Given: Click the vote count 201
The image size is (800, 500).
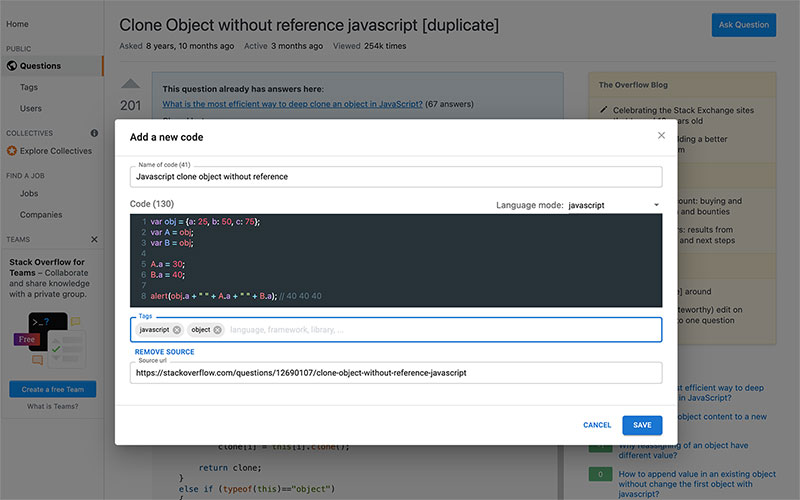Looking at the screenshot, I should click(x=131, y=105).
